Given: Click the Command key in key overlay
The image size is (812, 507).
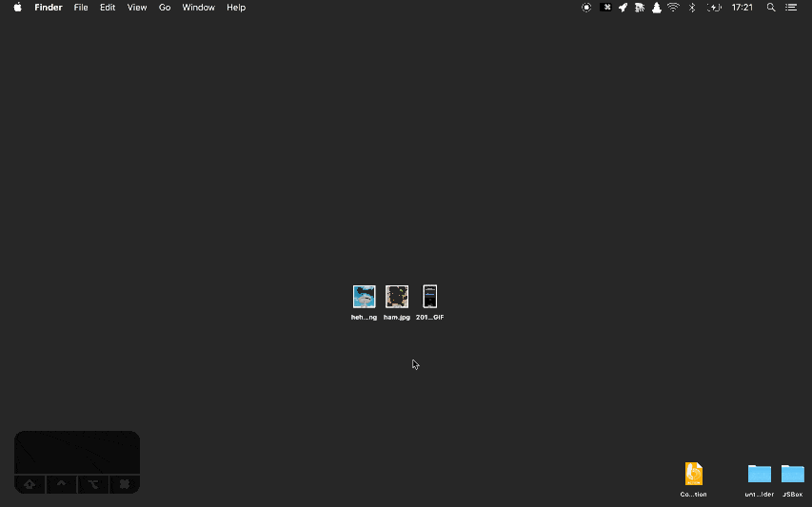Looking at the screenshot, I should click(x=125, y=484).
